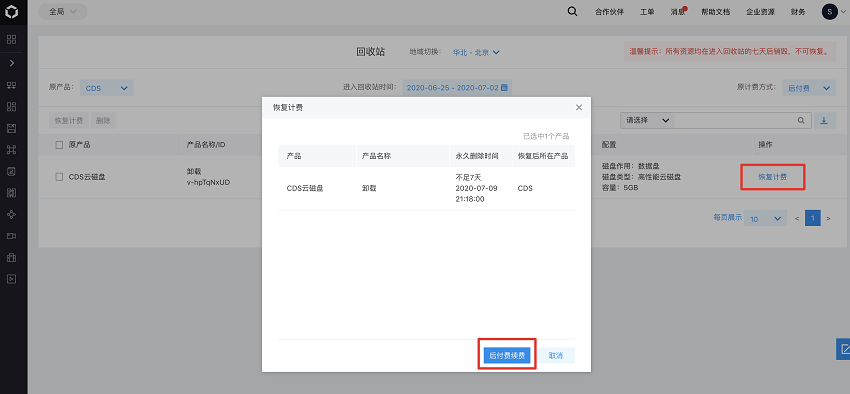850x394 pixels.
Task: Open the connected-nodes cluster icon in the sidebar
Action: click(11, 215)
